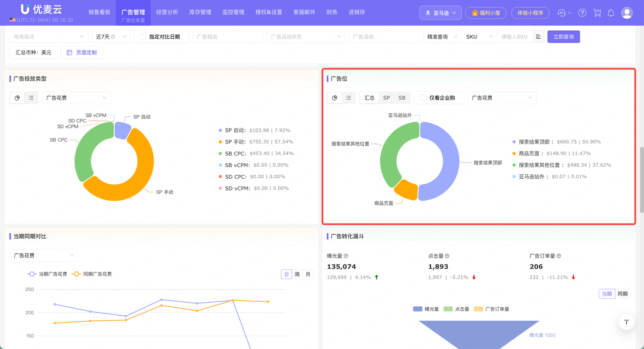Click the 立即查询 button
The width and height of the screenshot is (644, 349).
[563, 37]
